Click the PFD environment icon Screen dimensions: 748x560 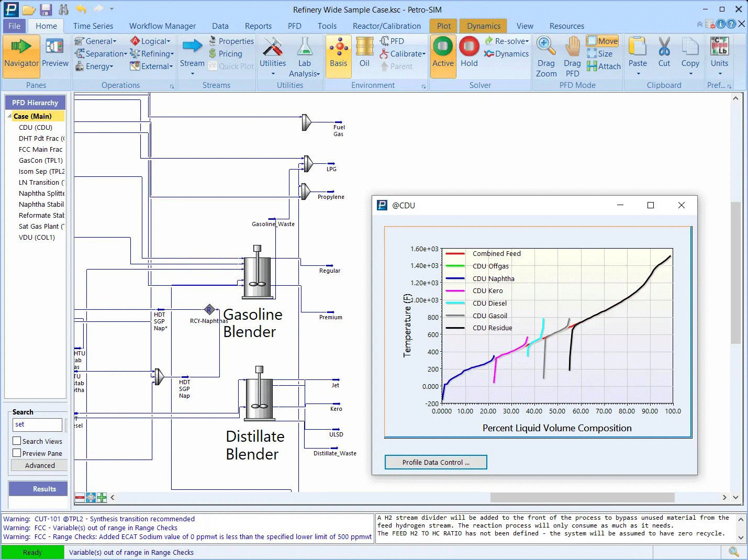tap(392, 41)
